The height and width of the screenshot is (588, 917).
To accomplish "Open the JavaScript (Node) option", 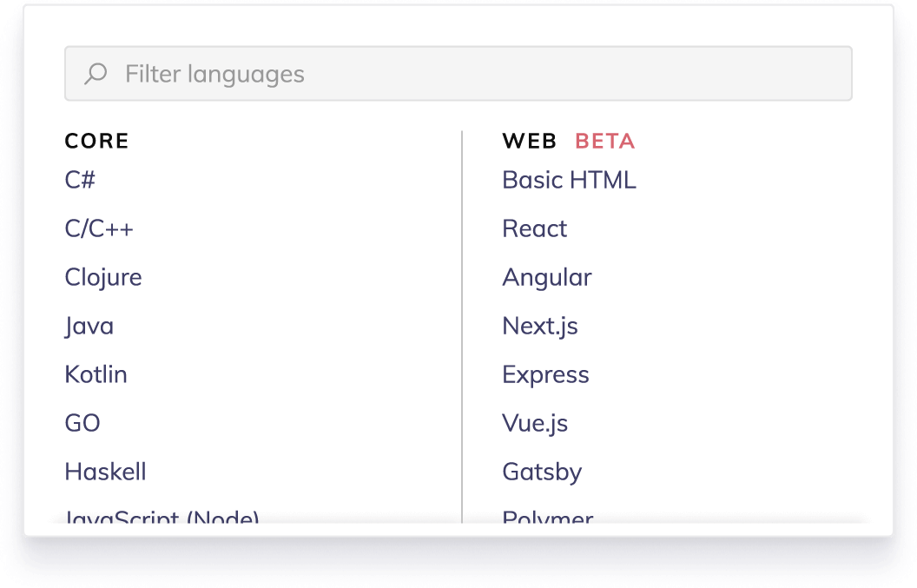I will (162, 518).
